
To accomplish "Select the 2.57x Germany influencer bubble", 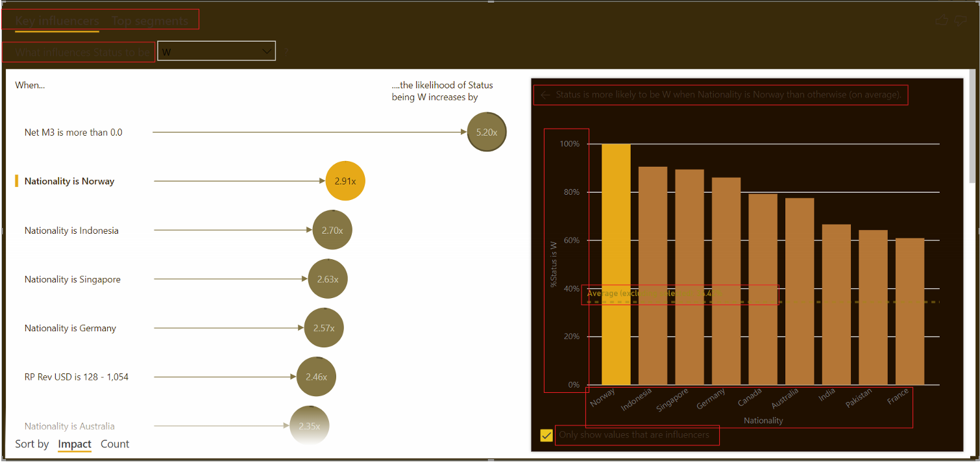I will pos(324,328).
